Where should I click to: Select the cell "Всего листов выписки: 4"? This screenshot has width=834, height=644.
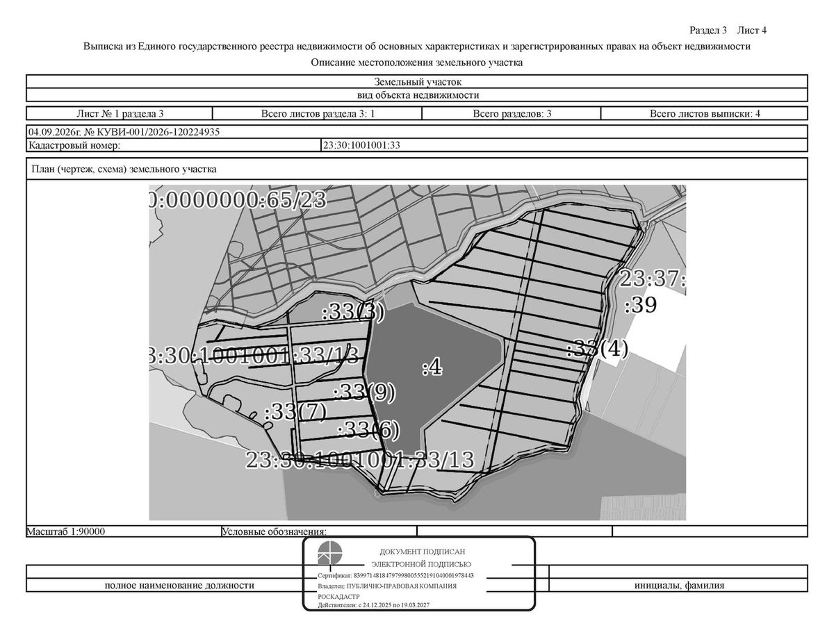(x=705, y=114)
